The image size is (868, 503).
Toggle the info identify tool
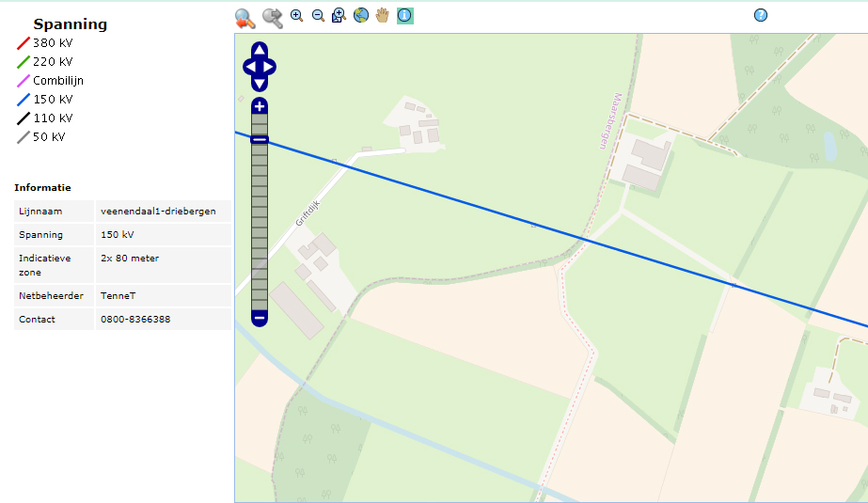(404, 16)
